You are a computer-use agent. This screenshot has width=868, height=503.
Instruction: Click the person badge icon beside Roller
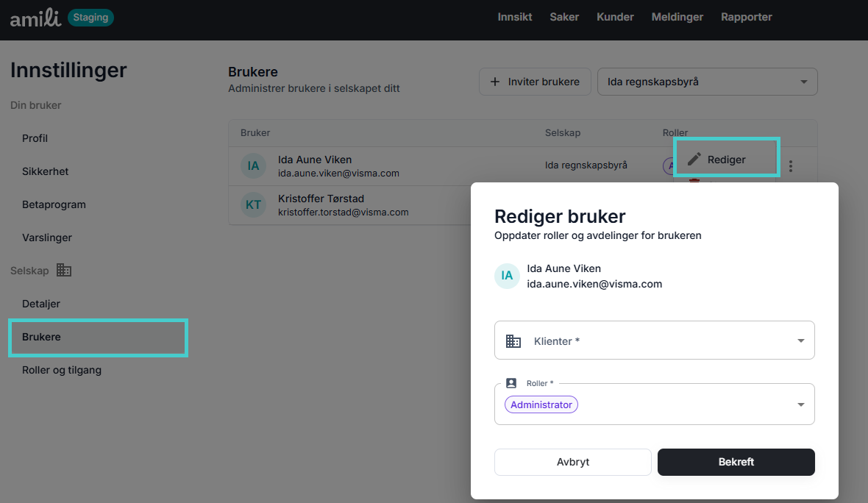click(x=511, y=383)
